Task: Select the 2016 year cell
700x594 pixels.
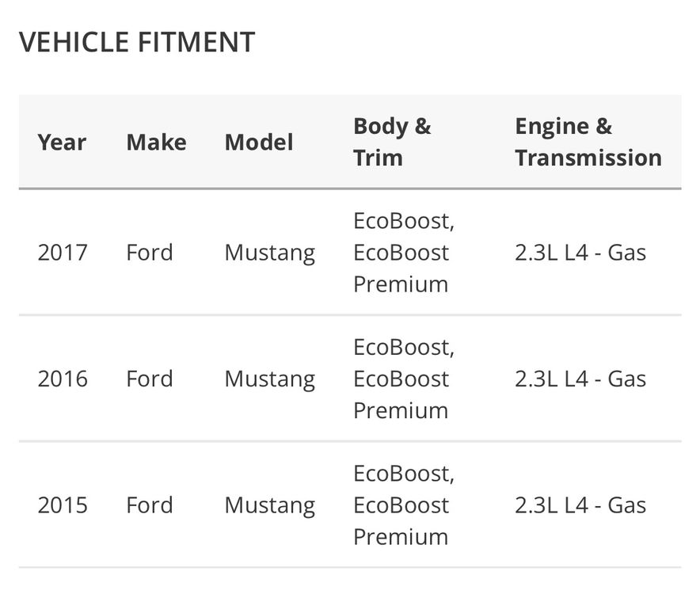Action: 63,379
